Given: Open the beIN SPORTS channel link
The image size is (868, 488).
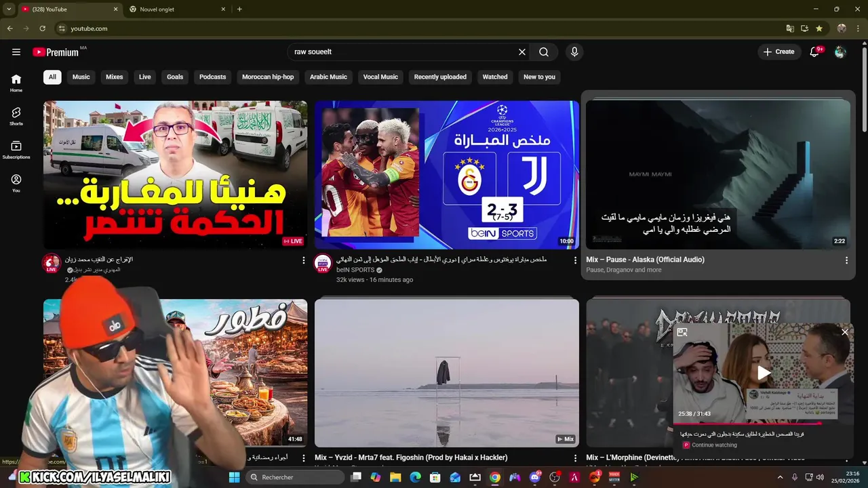Looking at the screenshot, I should click(x=355, y=270).
